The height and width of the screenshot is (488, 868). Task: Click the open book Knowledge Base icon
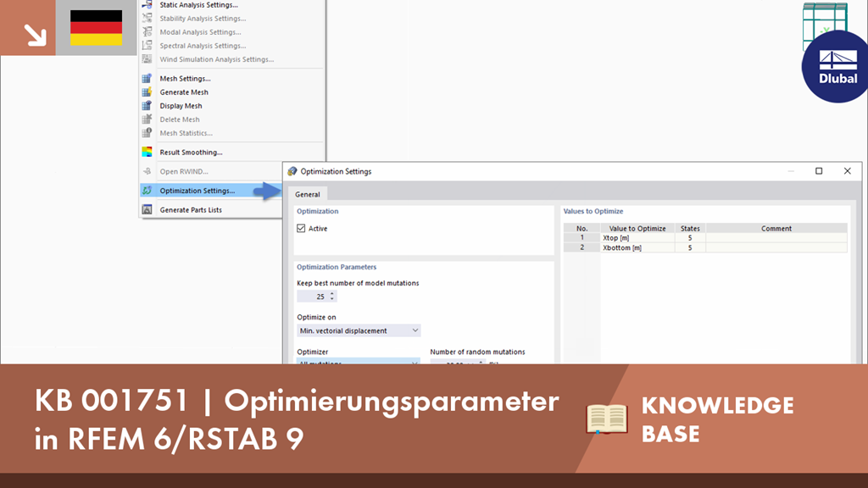[607, 419]
